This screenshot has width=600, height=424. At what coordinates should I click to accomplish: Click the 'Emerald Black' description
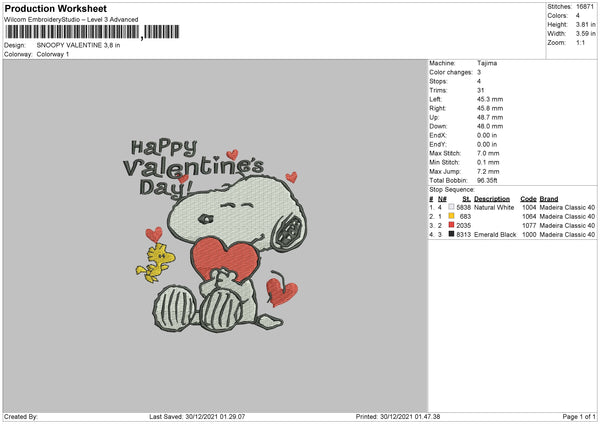(495, 234)
